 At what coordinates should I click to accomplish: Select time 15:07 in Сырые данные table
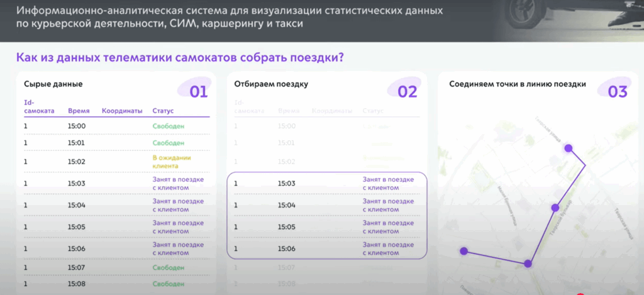coord(76,267)
